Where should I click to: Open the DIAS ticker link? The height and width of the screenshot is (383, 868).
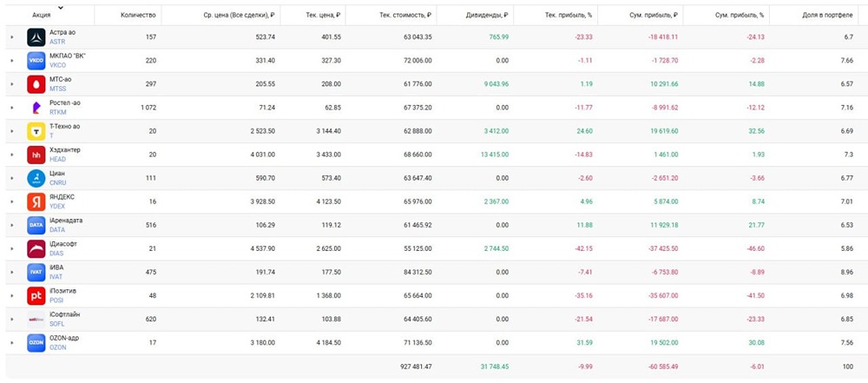click(56, 254)
